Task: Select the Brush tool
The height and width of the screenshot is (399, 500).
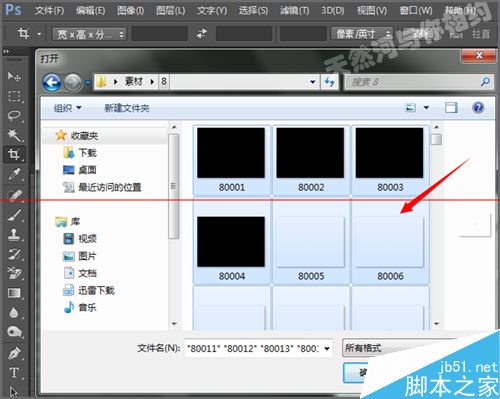Action: (x=14, y=215)
